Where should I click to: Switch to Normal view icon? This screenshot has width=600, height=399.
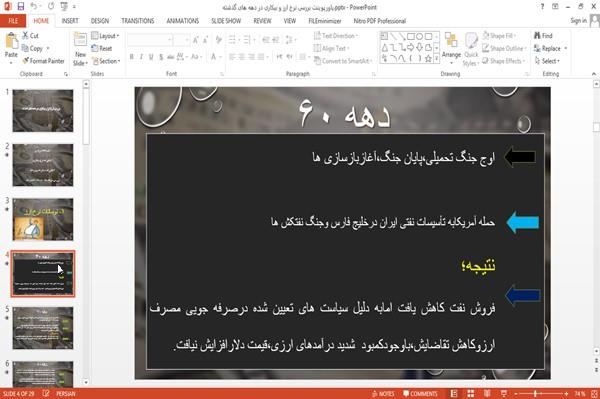(x=454, y=394)
